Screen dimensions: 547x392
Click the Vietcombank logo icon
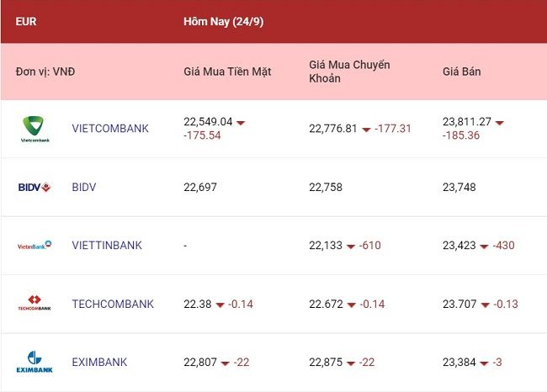point(35,129)
